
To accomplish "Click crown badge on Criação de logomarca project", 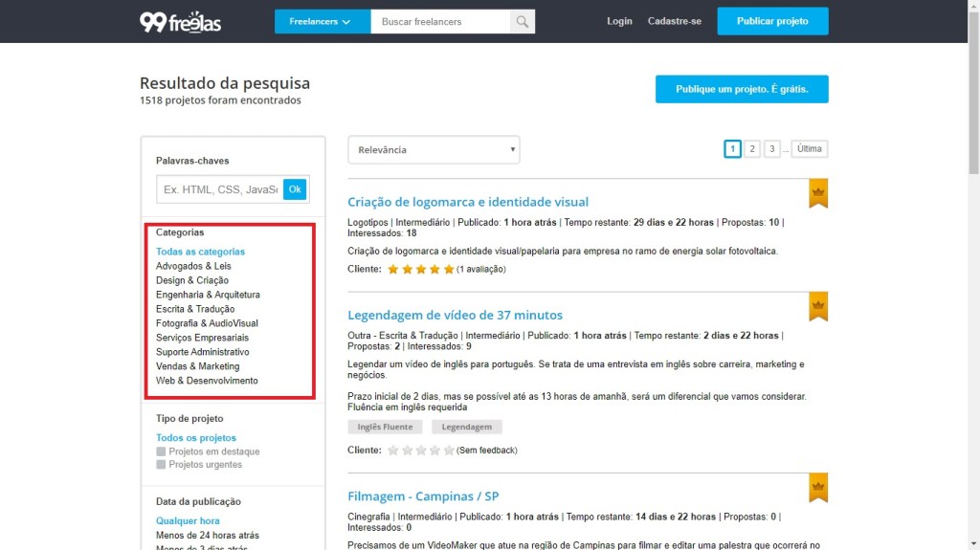I will click(817, 193).
